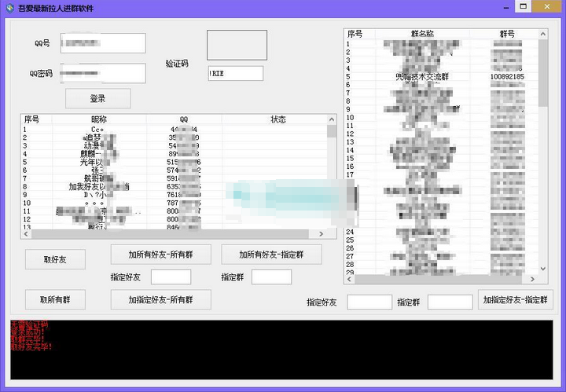Focus 指定好友 field below 加所有好友-所有群

[x=171, y=277]
